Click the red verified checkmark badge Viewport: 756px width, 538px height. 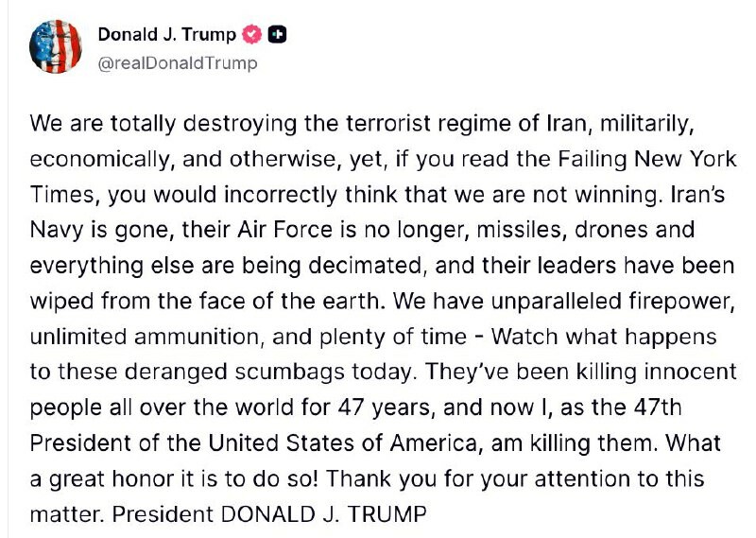point(252,36)
